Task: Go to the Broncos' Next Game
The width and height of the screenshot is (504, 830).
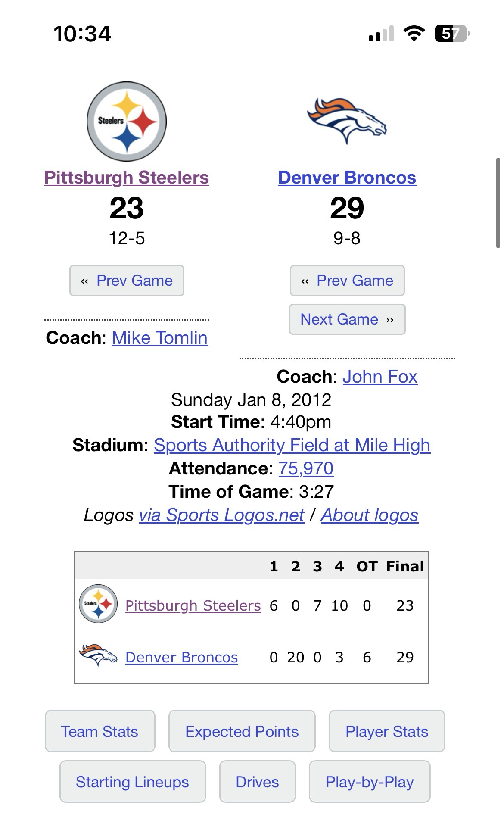Action: [347, 319]
